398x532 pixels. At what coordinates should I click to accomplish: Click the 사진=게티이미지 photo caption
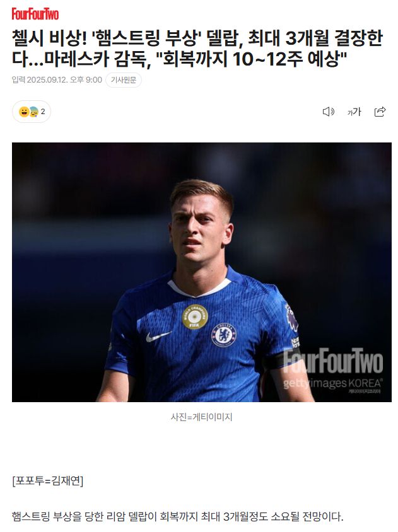tap(201, 417)
